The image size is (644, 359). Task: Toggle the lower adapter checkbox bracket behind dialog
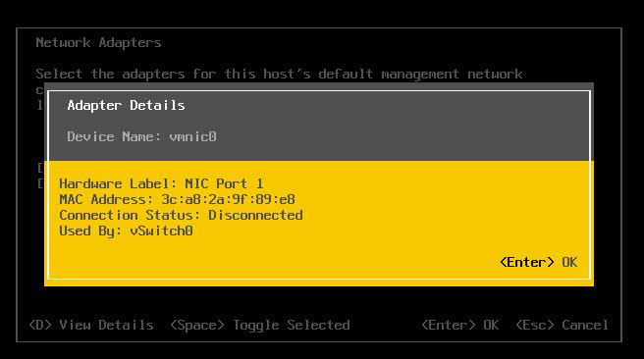pyautogui.click(x=40, y=183)
